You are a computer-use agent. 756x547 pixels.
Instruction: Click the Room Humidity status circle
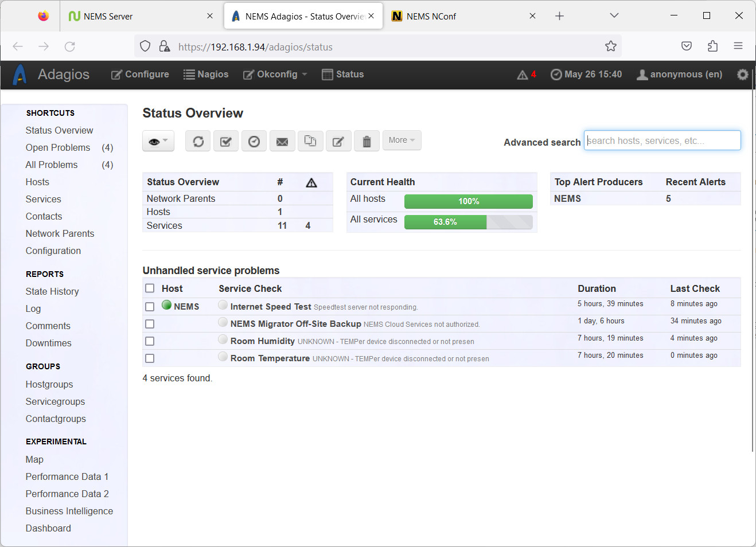223,339
